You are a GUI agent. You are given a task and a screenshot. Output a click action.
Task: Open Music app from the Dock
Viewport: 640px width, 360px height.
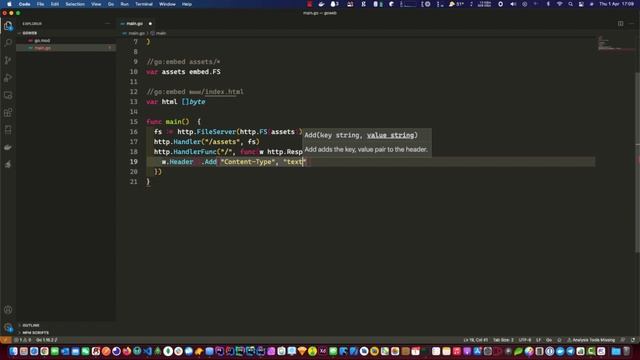(456, 351)
